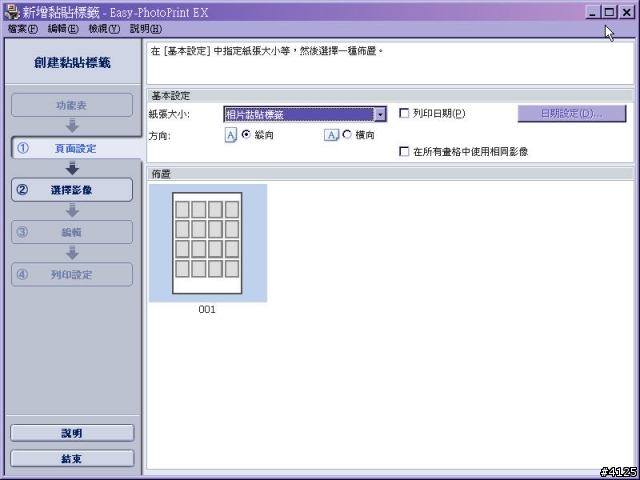Enable 在所有畫格中使用相同影像 checkbox
The width and height of the screenshot is (640, 480).
(x=404, y=151)
